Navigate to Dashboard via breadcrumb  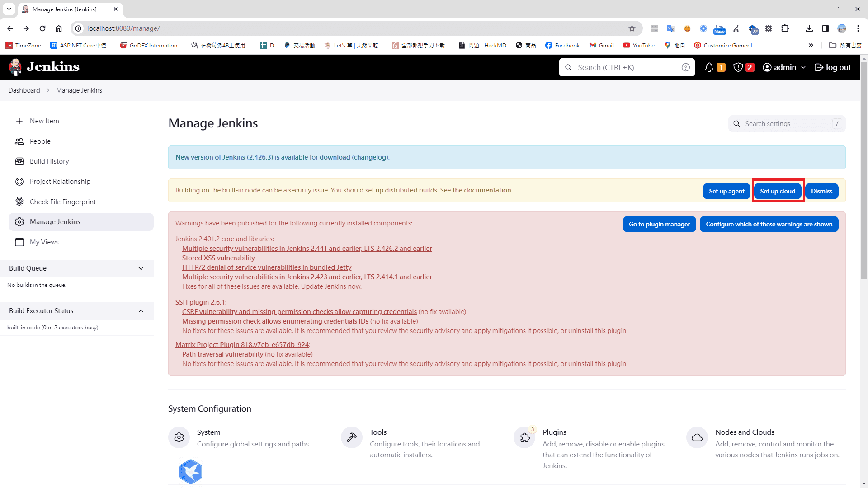[24, 90]
